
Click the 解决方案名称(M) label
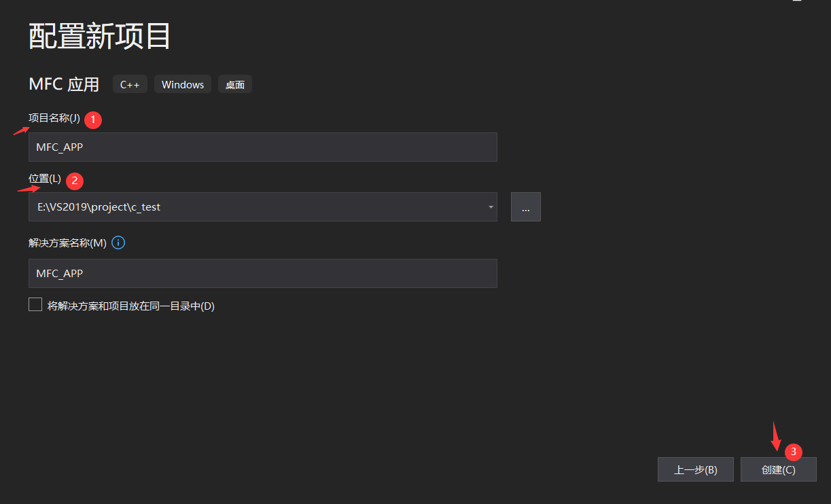(67, 243)
